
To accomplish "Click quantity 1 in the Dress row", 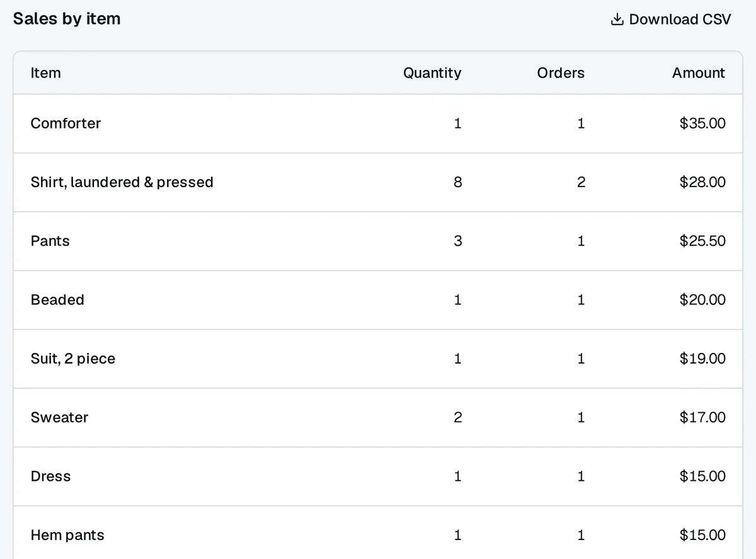I will (458, 476).
